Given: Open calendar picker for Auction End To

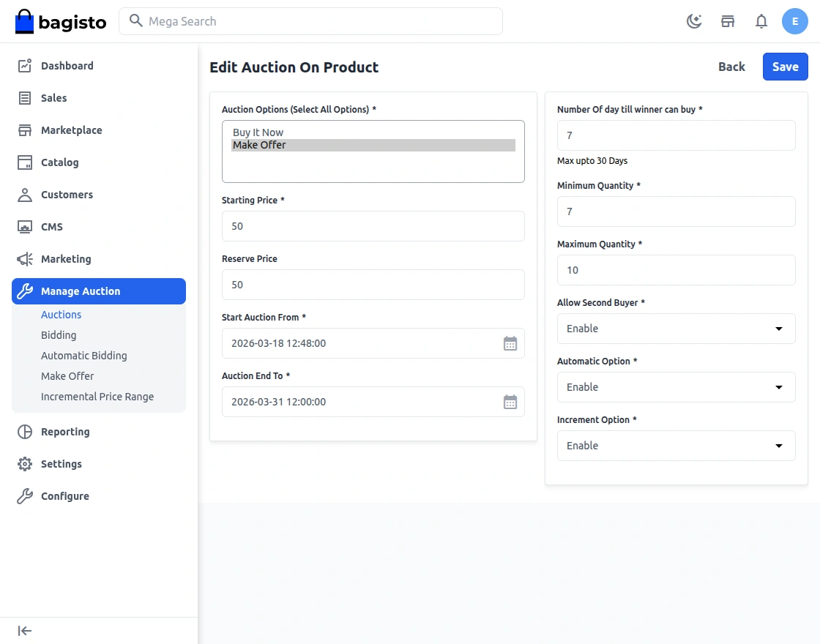Looking at the screenshot, I should (510, 402).
